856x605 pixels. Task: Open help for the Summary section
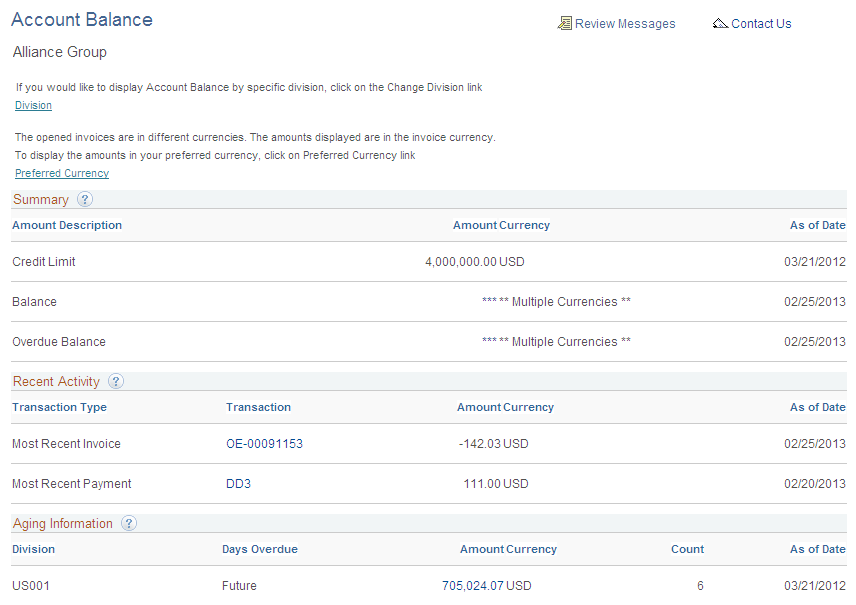pos(85,199)
